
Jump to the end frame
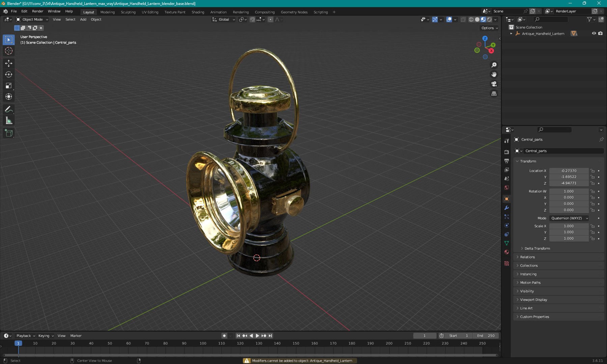[270, 336]
